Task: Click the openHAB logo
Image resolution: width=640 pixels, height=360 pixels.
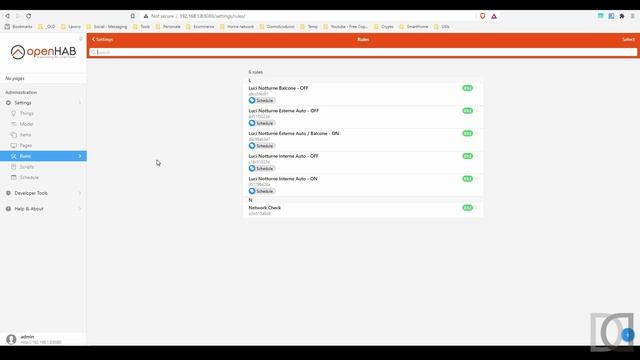Action: pos(43,52)
